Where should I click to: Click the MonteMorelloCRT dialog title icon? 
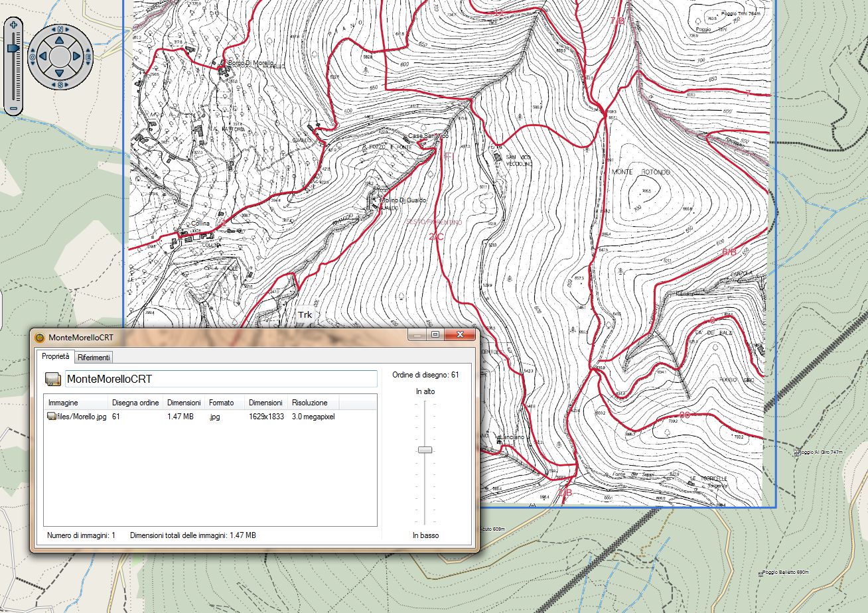pyautogui.click(x=39, y=337)
